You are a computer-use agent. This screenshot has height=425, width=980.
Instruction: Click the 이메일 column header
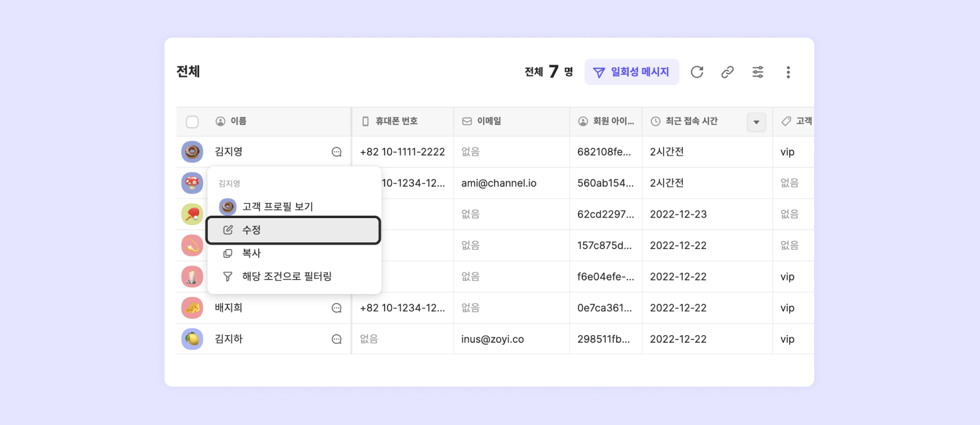(489, 121)
